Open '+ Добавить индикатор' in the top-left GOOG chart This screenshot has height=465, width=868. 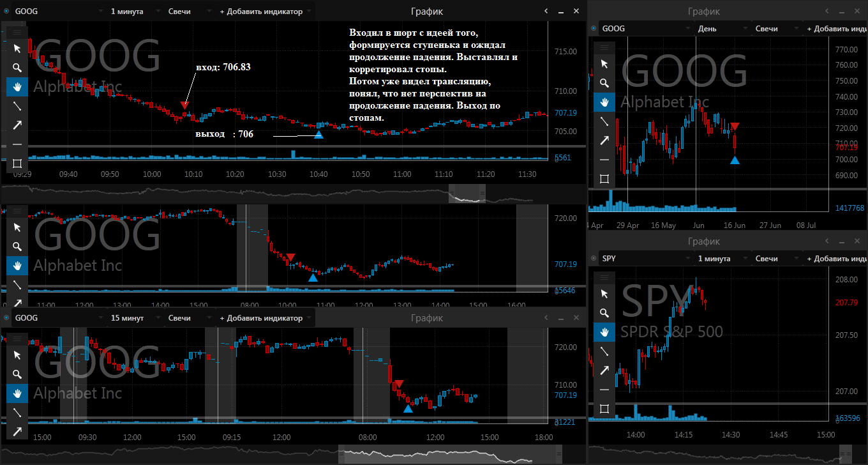coord(266,11)
